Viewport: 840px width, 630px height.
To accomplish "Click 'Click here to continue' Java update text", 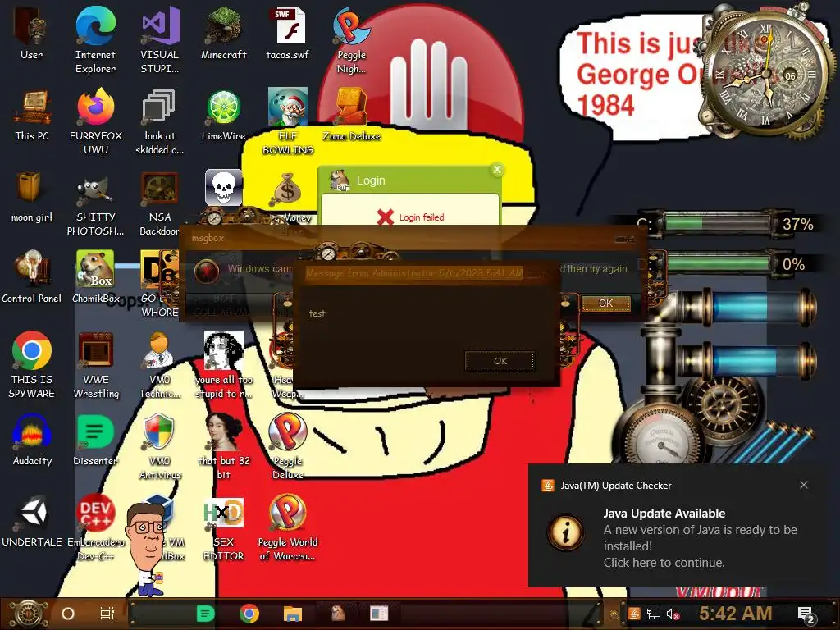I will (x=664, y=563).
